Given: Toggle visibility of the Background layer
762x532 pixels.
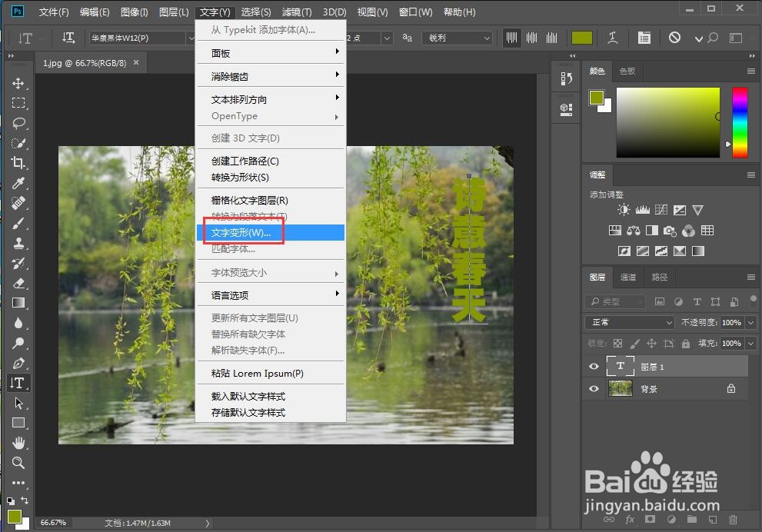Looking at the screenshot, I should click(594, 388).
